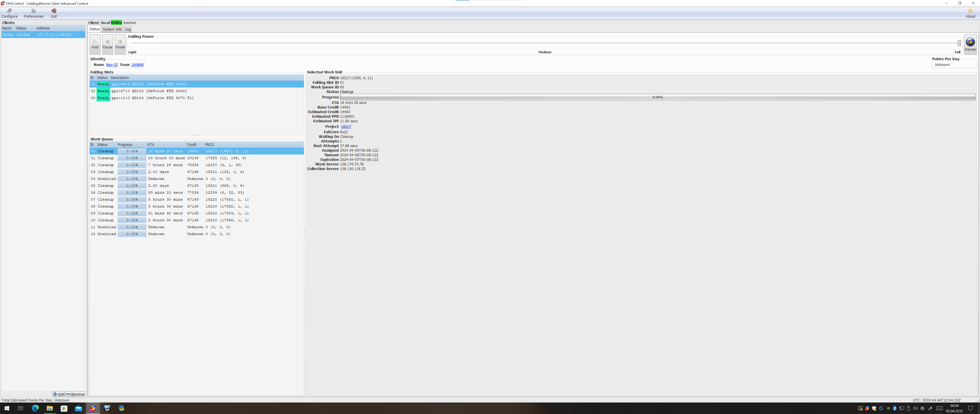Screen dimensions: 980x414
Task: Open Windows Security tray icon
Action: click(874, 408)
